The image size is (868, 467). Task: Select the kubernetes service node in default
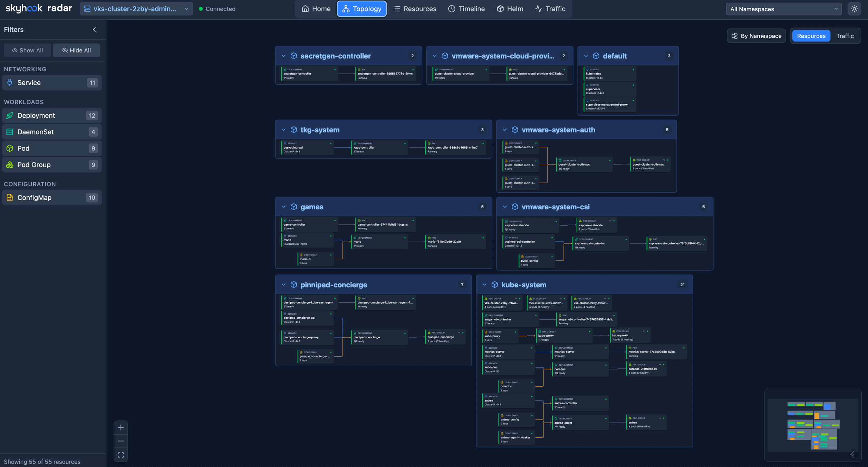pos(610,74)
